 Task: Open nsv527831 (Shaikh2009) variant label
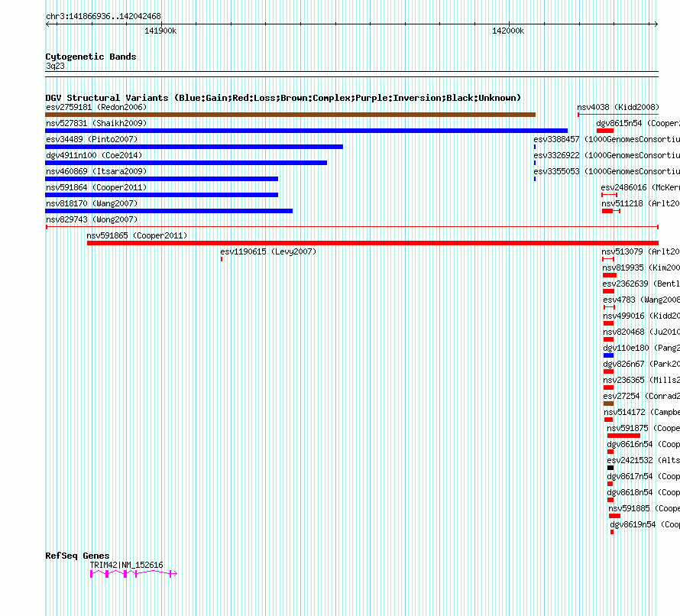(x=96, y=123)
